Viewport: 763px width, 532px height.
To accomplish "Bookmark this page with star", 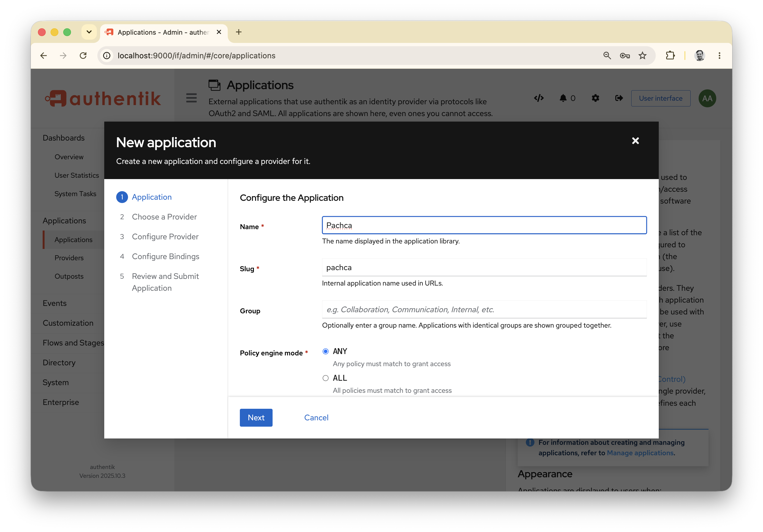I will pyautogui.click(x=642, y=56).
